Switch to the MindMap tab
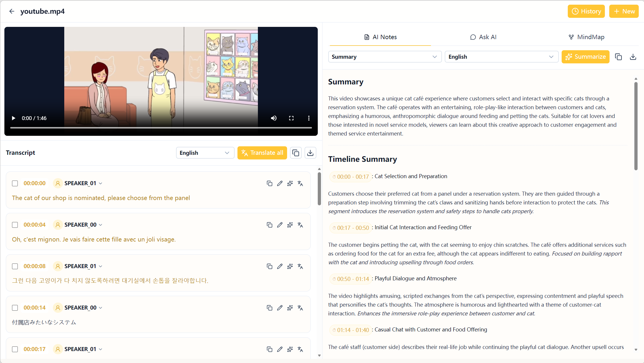644x363 pixels. (x=586, y=37)
